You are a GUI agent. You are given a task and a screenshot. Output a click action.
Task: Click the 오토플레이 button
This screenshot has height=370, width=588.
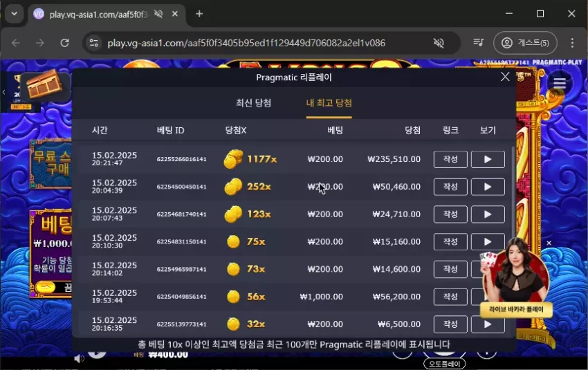(444, 364)
